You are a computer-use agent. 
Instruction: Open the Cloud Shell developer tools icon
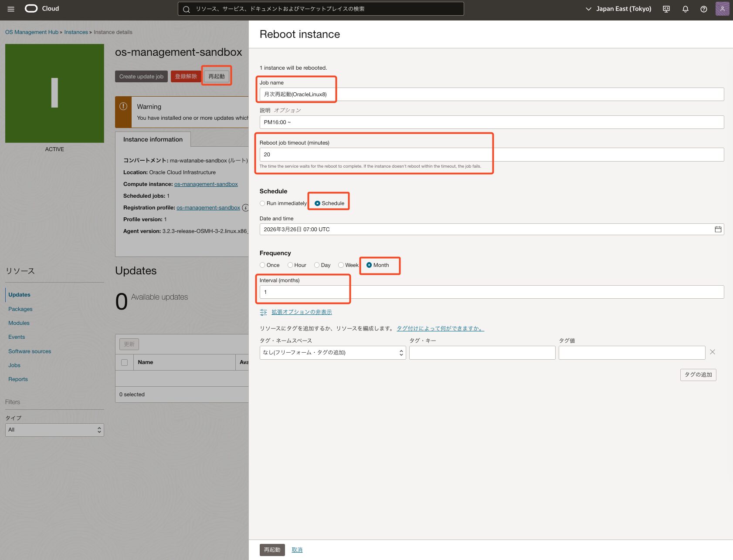pos(666,9)
